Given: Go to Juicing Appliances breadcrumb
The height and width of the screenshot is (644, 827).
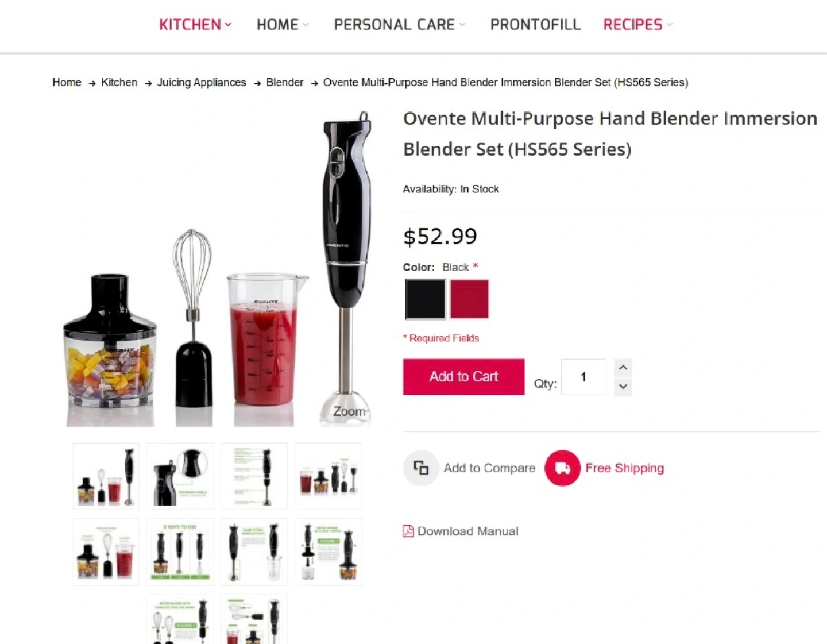Looking at the screenshot, I should (202, 82).
